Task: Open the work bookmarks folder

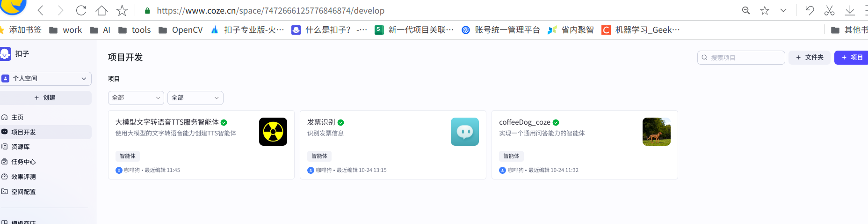Action: click(x=65, y=30)
